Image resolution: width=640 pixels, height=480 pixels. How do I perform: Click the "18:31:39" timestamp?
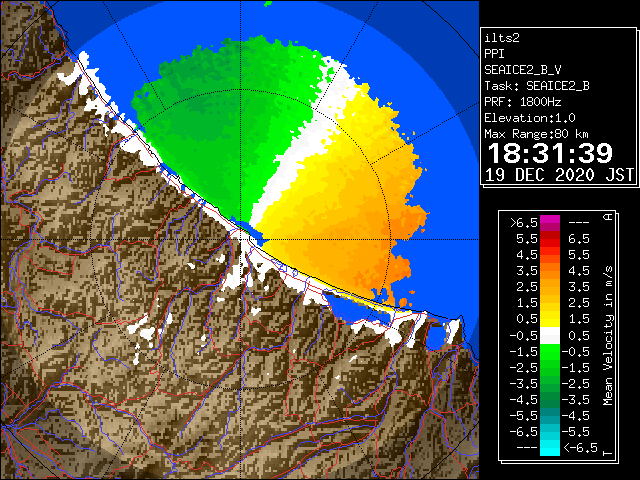pos(550,153)
